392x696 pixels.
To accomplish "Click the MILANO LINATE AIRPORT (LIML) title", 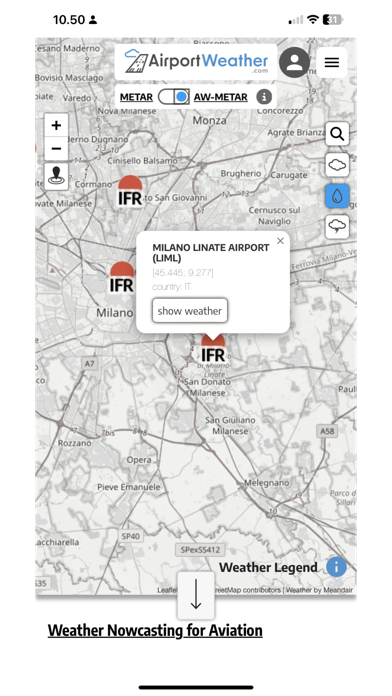I will pyautogui.click(x=211, y=253).
